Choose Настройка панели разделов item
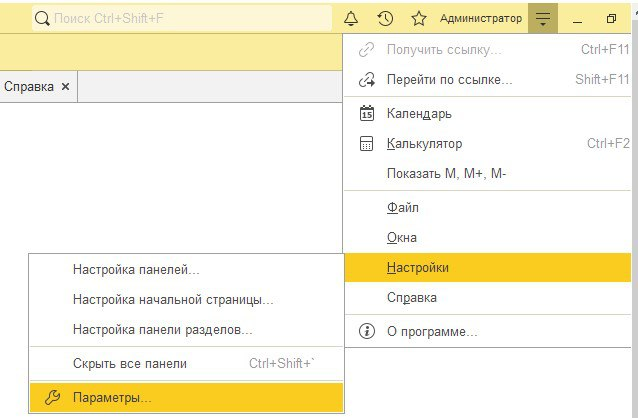The height and width of the screenshot is (418, 638). coord(186,329)
